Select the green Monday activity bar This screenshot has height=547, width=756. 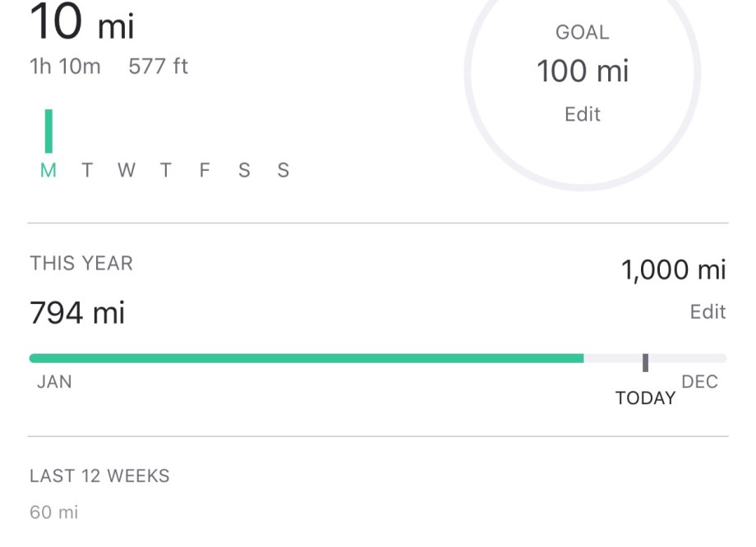[x=48, y=131]
